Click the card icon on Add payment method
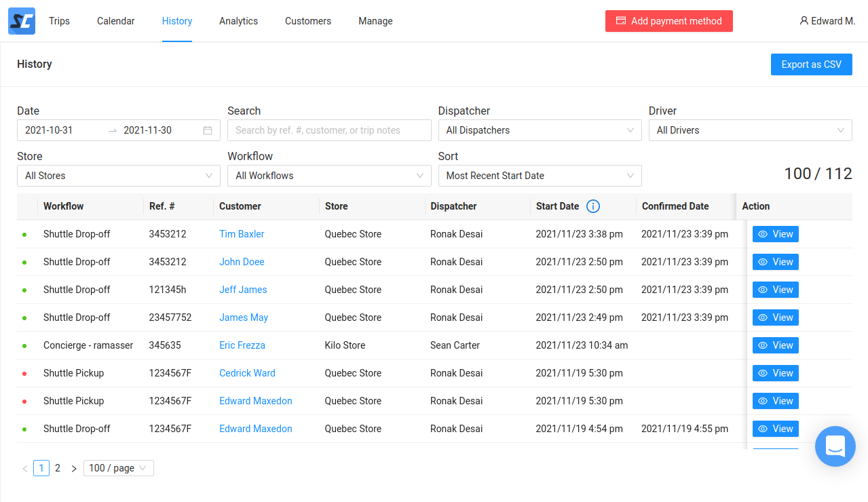 coord(620,21)
